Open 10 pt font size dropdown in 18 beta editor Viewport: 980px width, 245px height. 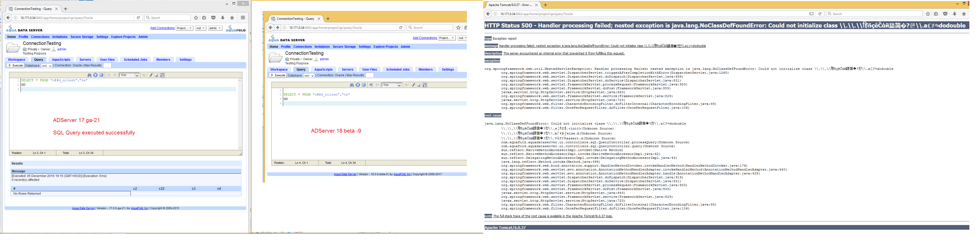pyautogui.click(x=392, y=85)
